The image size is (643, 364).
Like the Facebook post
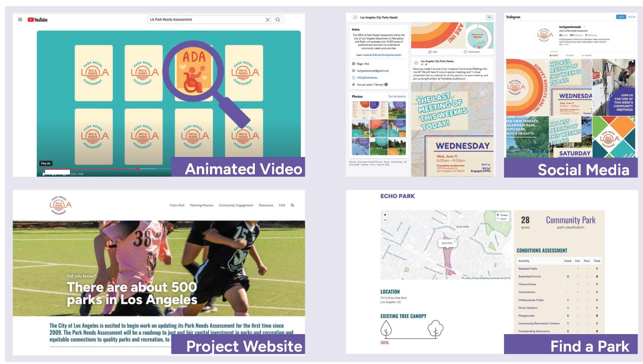point(433,52)
